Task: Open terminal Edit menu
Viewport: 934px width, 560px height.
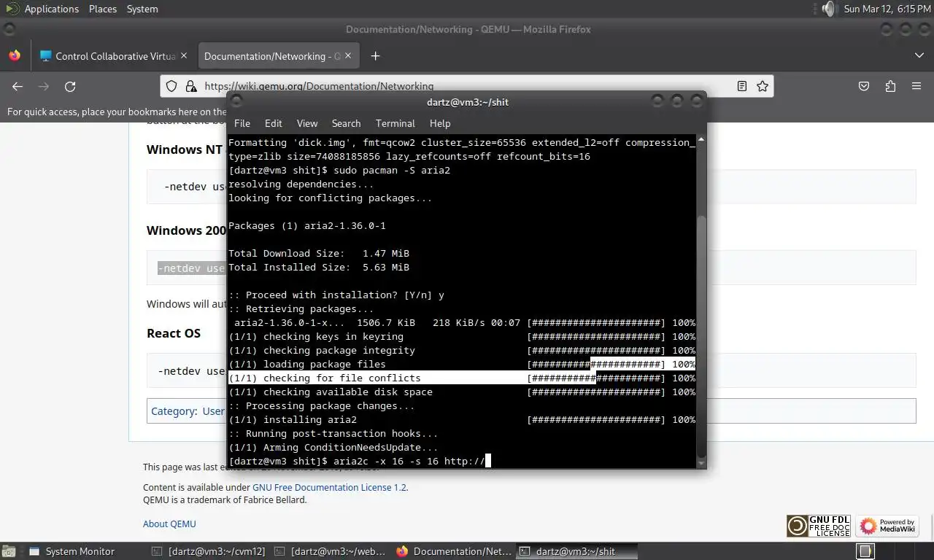Action: coord(274,123)
